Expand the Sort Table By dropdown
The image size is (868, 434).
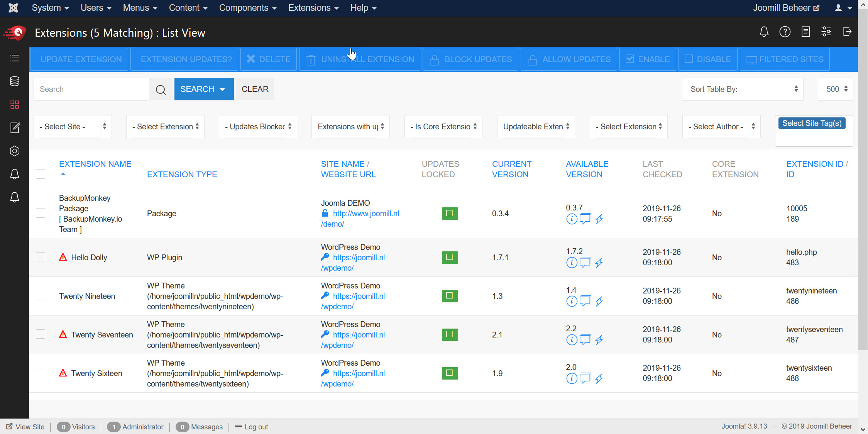(742, 89)
